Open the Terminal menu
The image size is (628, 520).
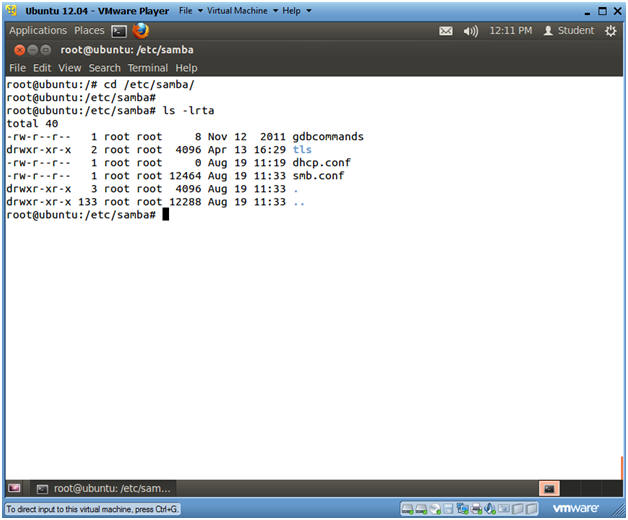[x=148, y=68]
